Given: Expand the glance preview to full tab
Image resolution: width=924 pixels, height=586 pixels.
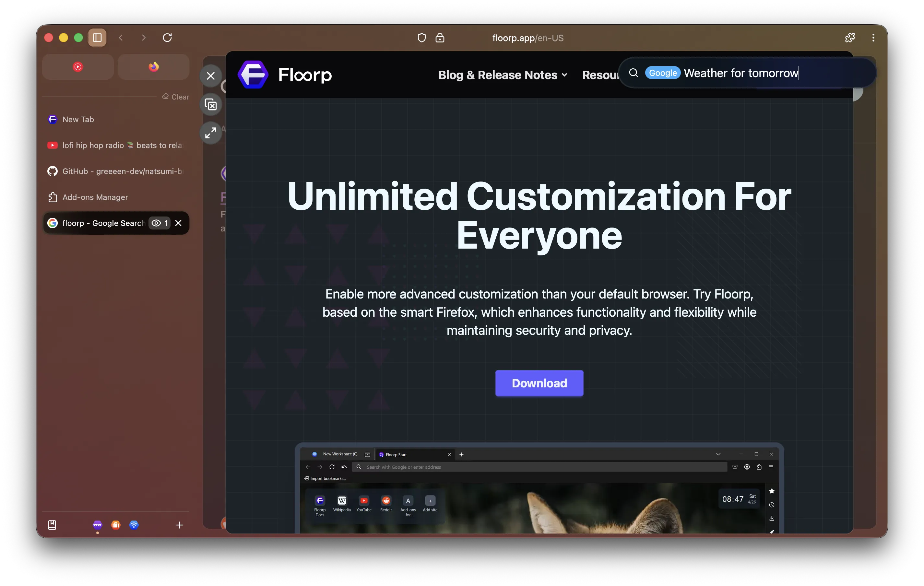Looking at the screenshot, I should point(211,133).
